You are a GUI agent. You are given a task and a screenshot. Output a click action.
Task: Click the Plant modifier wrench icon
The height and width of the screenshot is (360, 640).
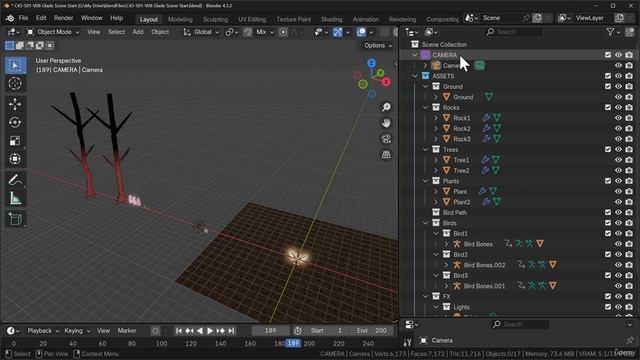tap(482, 191)
